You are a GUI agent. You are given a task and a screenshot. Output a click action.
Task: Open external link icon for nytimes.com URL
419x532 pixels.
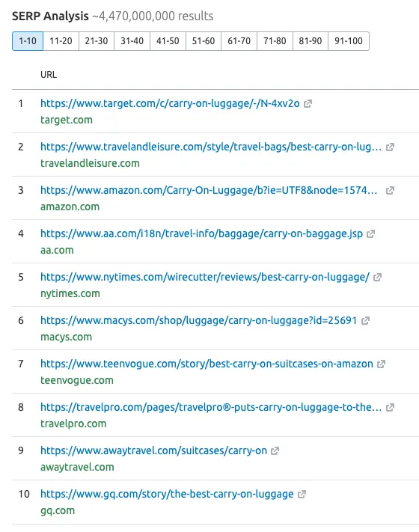tap(377, 277)
